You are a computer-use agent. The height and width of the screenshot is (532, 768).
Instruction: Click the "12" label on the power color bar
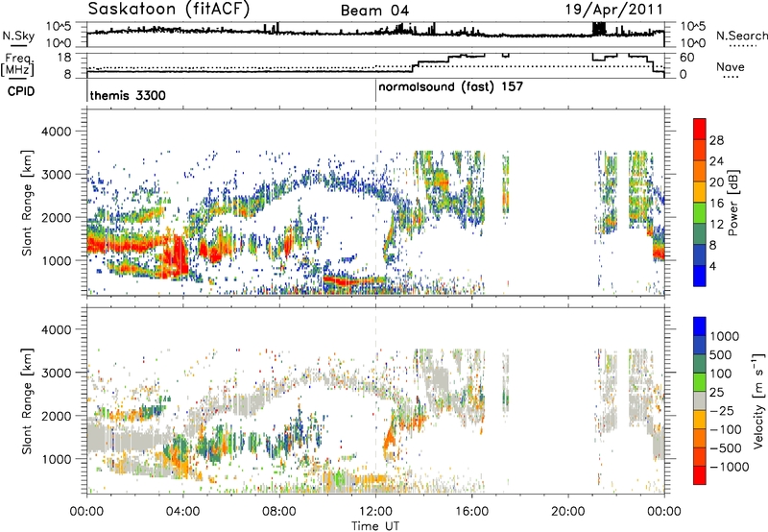pyautogui.click(x=716, y=225)
